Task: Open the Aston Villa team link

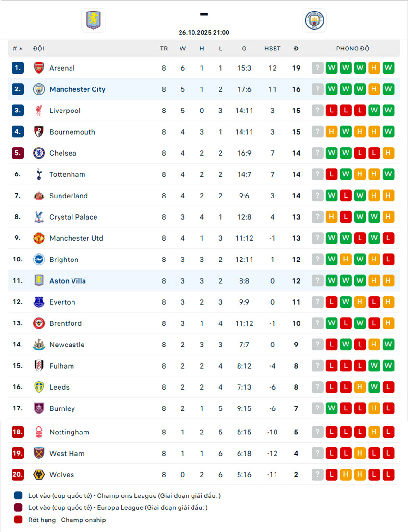Action: [68, 281]
